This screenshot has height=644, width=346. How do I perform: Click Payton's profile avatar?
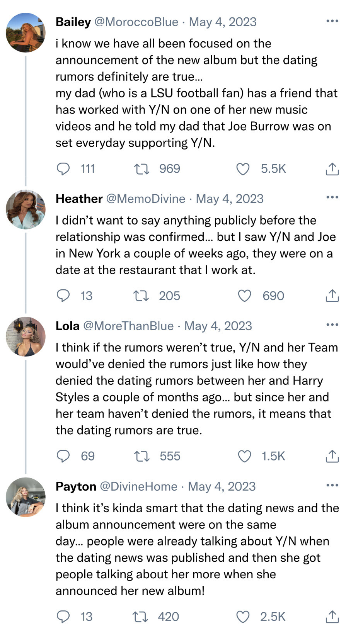tap(26, 497)
